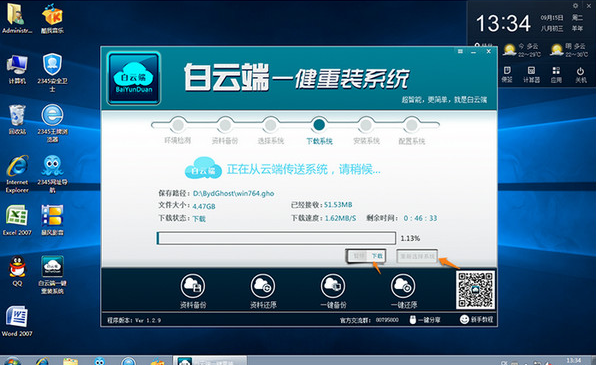This screenshot has width=596, height=365.
Task: Launch the 一键还原 one-click restore
Action: [x=404, y=291]
